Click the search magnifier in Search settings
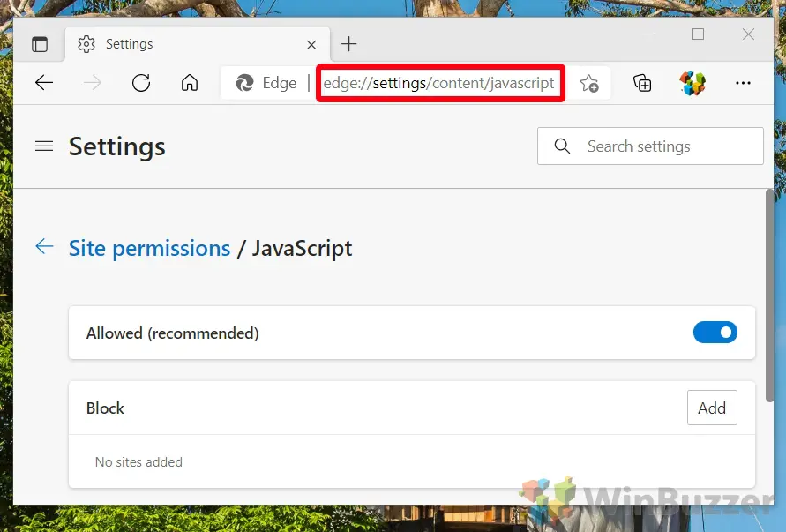This screenshot has width=786, height=532. pos(562,146)
